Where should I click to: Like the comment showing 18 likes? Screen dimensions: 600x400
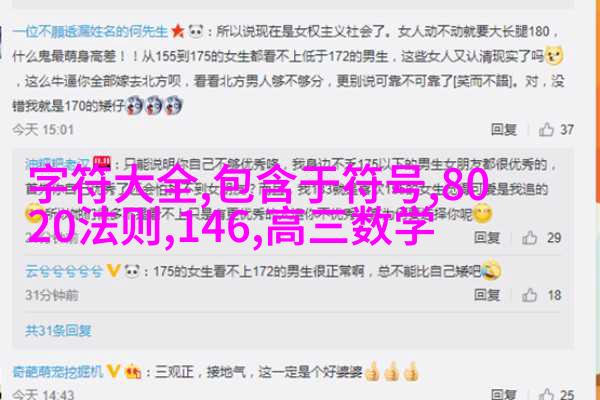(x=541, y=295)
